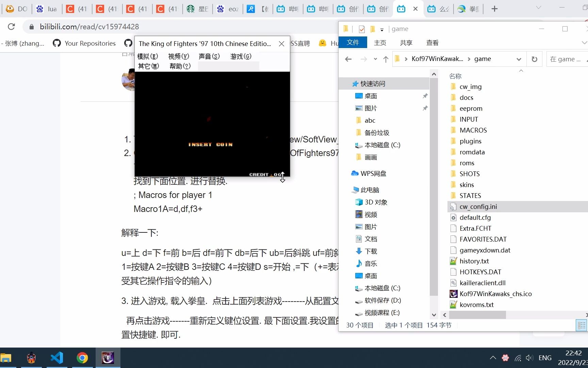Click the properties checkmark icon in title bar
This screenshot has height=368, width=588.
pos(362,29)
